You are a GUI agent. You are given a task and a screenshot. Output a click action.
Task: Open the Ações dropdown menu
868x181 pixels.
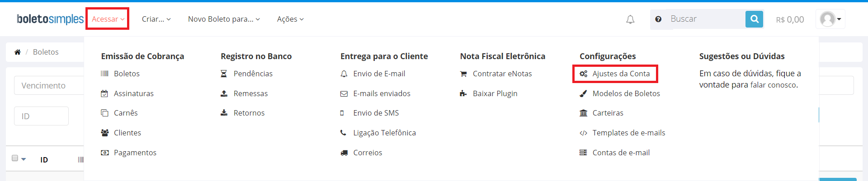pos(290,19)
